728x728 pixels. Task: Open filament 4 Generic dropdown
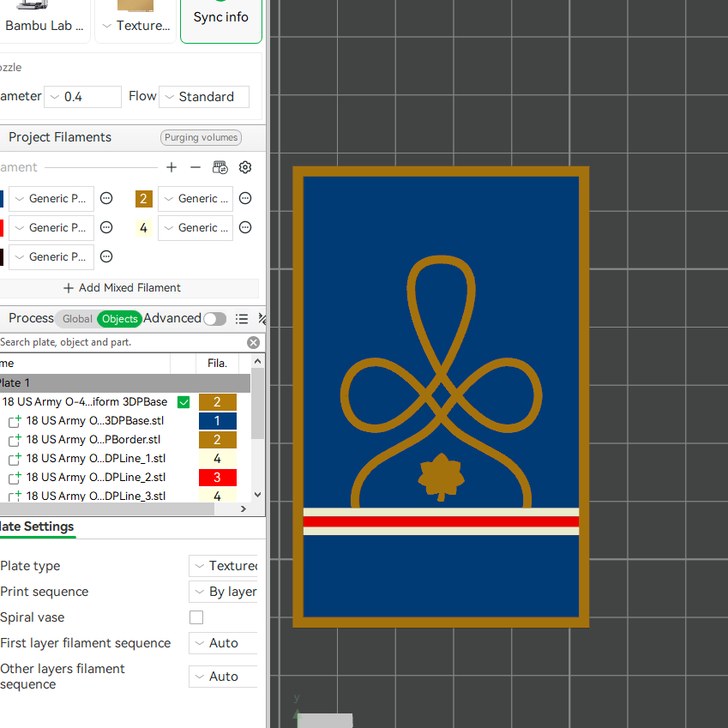[x=196, y=228]
